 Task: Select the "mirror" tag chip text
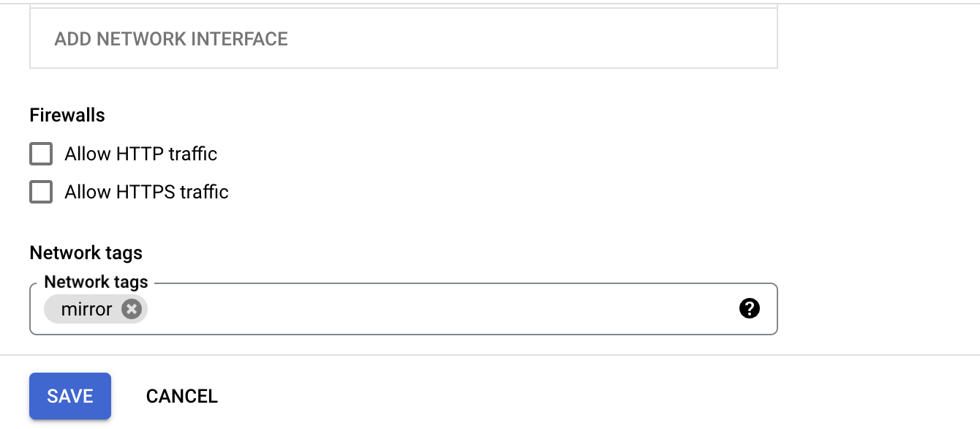[x=86, y=309]
